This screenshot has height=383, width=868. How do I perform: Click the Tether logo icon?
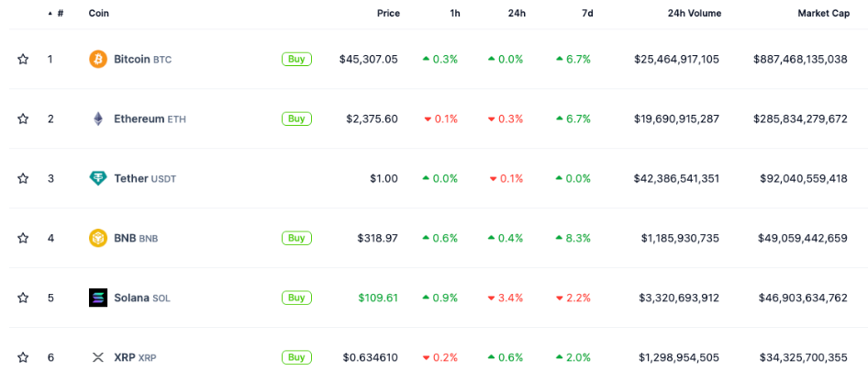97,178
